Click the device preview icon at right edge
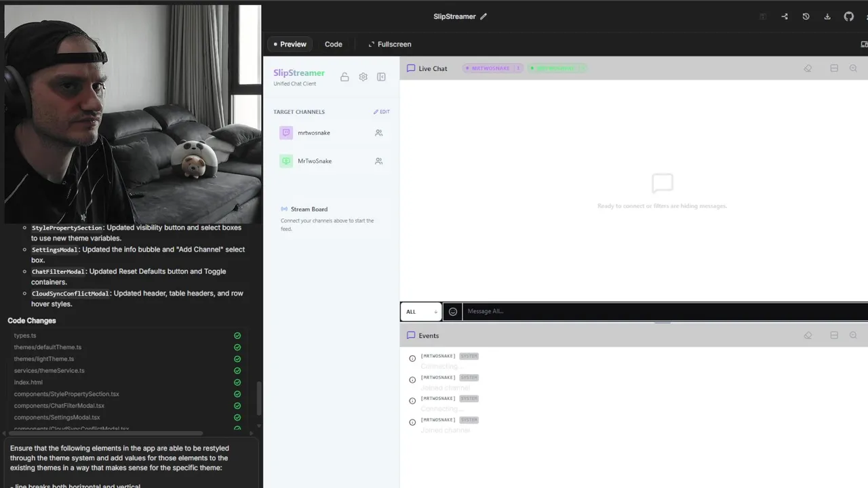868x488 pixels. pyautogui.click(x=864, y=44)
